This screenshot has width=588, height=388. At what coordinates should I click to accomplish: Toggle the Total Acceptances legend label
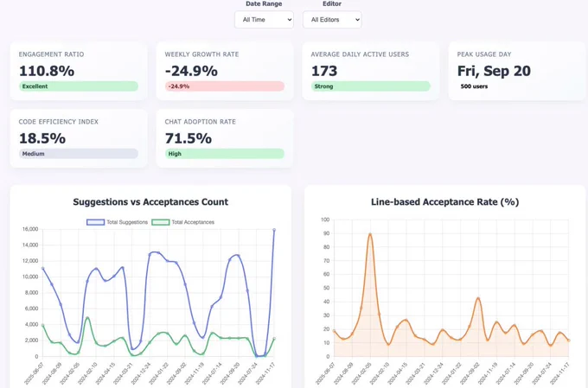click(x=193, y=222)
